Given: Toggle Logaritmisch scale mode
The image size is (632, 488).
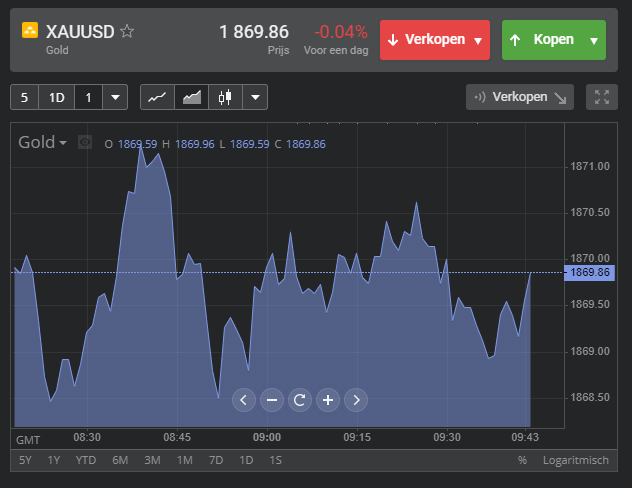Looking at the screenshot, I should tap(576, 460).
